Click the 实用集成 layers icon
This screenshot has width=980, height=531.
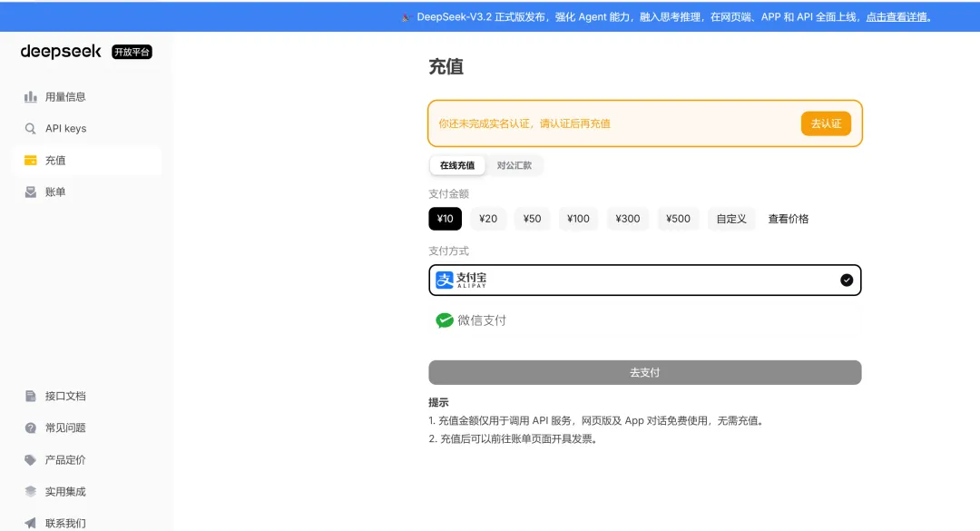(30, 492)
